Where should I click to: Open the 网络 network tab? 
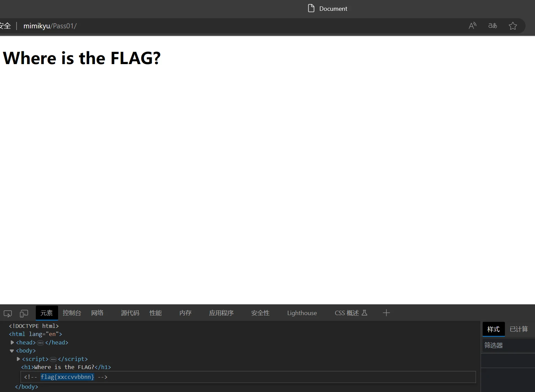[97, 313]
